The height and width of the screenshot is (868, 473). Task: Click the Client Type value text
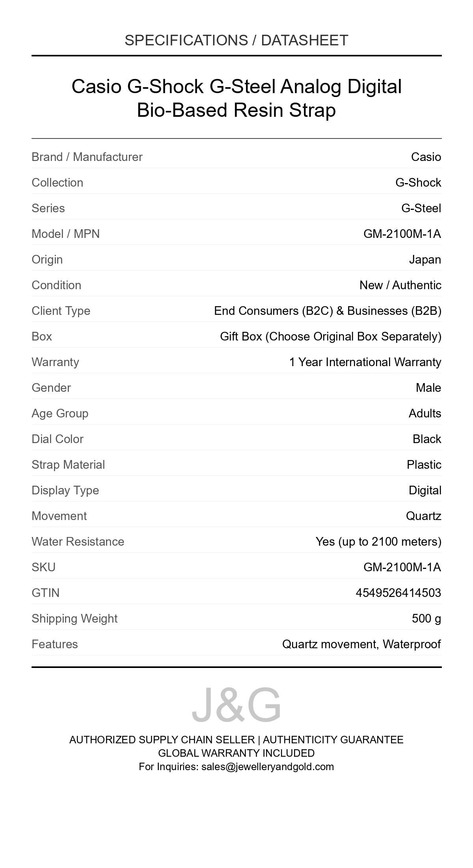click(x=327, y=311)
